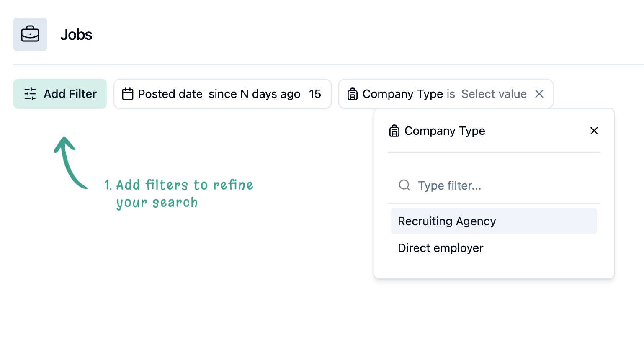The width and height of the screenshot is (644, 360).
Task: Select the Direct employer option
Action: (440, 248)
